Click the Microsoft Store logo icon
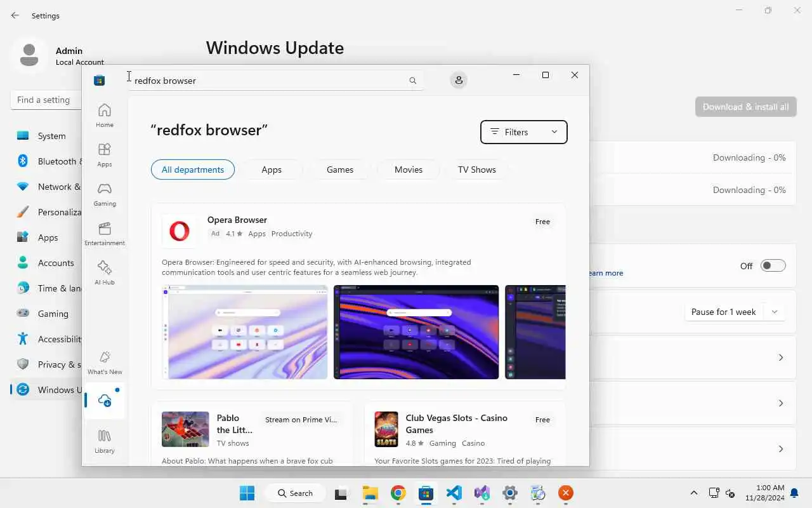812x508 pixels. [99, 80]
